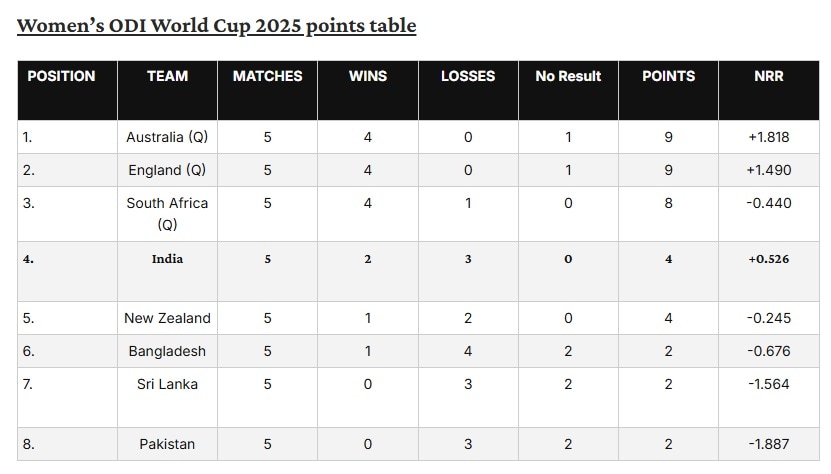Screen dimensions: 831x474
Task: Select the Australia (Q) team cell
Action: 167,137
